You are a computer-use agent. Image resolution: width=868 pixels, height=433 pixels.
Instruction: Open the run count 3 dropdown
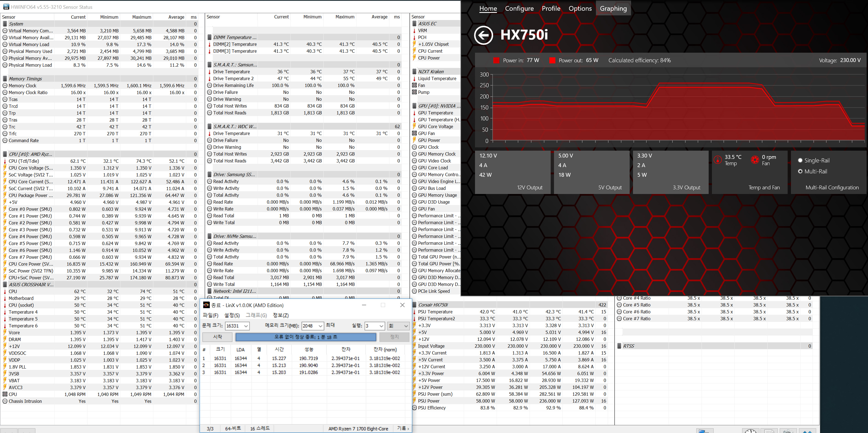click(381, 326)
